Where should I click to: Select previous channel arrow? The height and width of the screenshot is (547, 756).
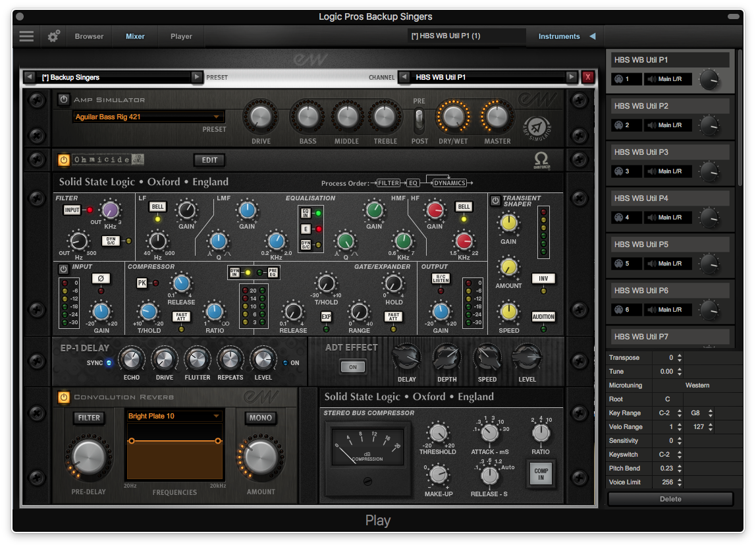404,76
